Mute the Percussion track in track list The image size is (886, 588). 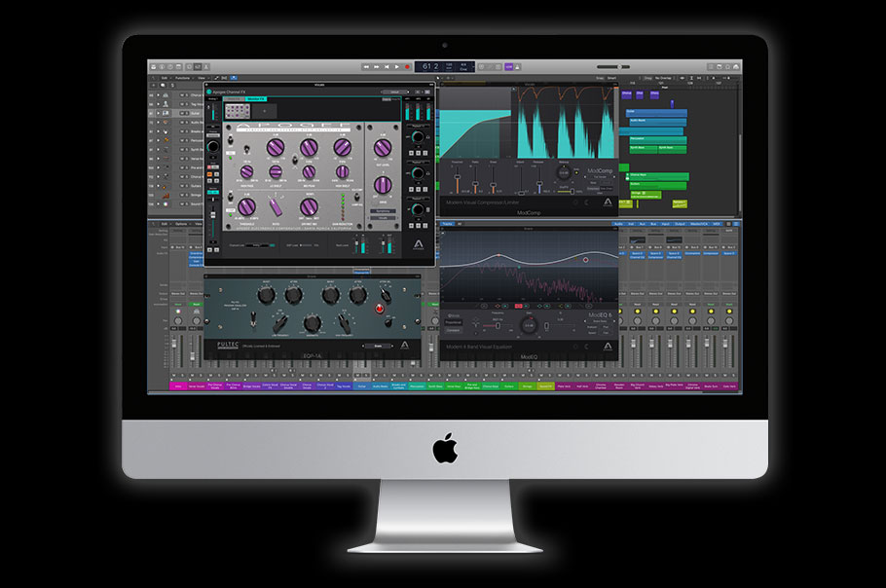click(181, 140)
